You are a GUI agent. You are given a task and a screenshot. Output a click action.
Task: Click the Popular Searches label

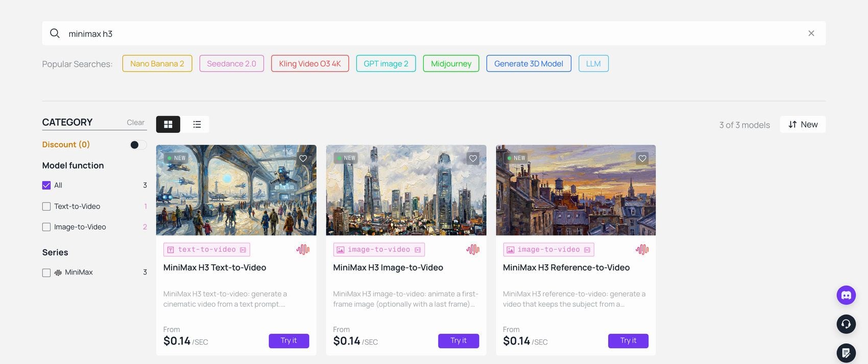pyautogui.click(x=77, y=64)
